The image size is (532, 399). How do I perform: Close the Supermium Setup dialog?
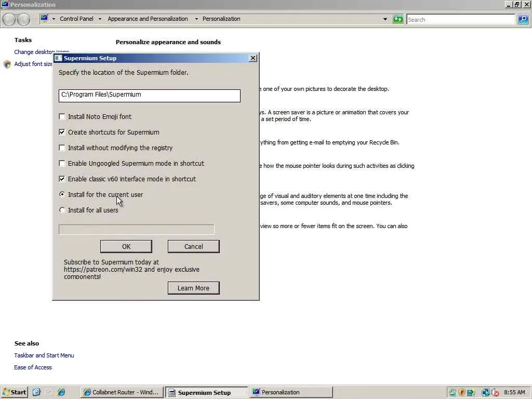253,58
